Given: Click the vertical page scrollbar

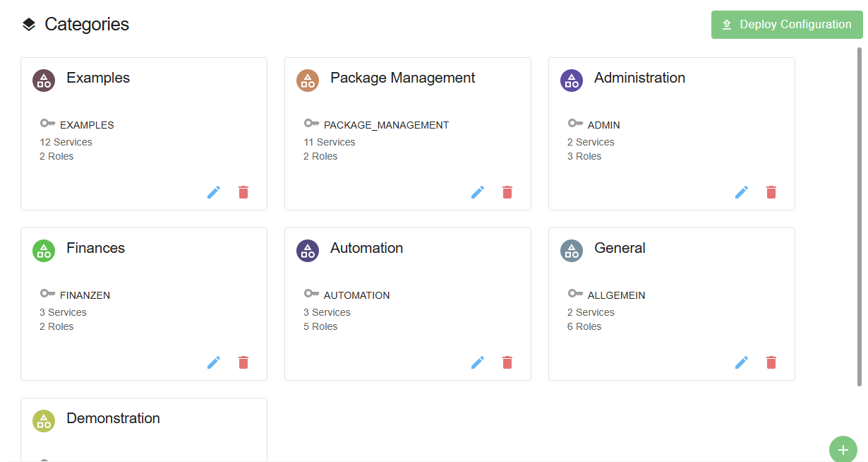Looking at the screenshot, I should 860,212.
